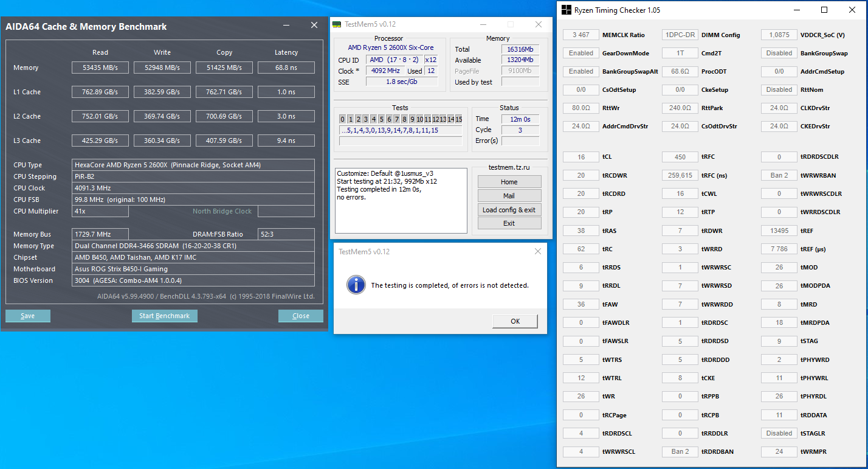This screenshot has height=469, width=868.
Task: Close the TestMem5 main window
Action: pyautogui.click(x=538, y=24)
